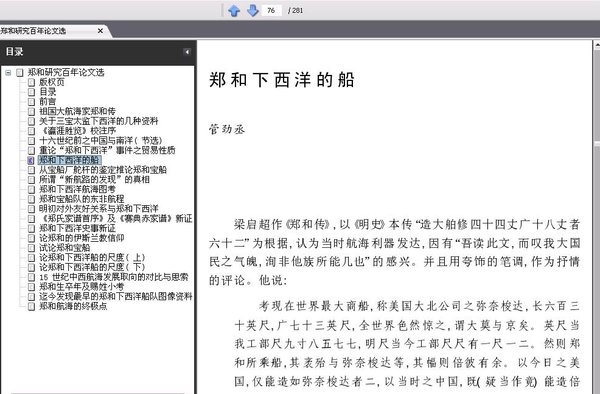Open chapter 祖国大航海家郑和传
The width and height of the screenshot is (600, 394).
pyautogui.click(x=77, y=111)
